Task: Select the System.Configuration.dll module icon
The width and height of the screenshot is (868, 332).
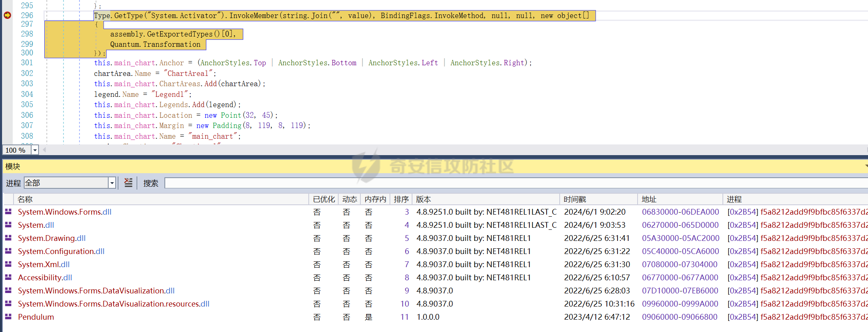Action: pos(8,251)
